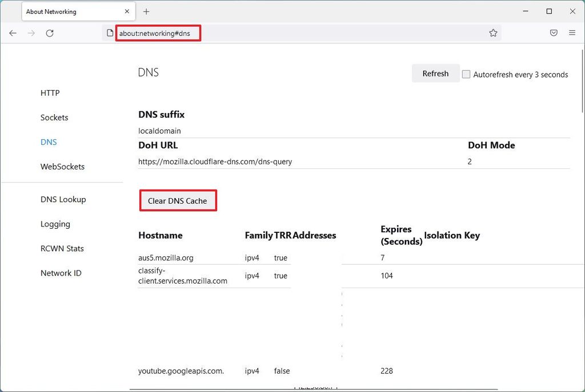The height and width of the screenshot is (392, 585).
Task: Select the DNS Lookup section
Action: point(63,199)
